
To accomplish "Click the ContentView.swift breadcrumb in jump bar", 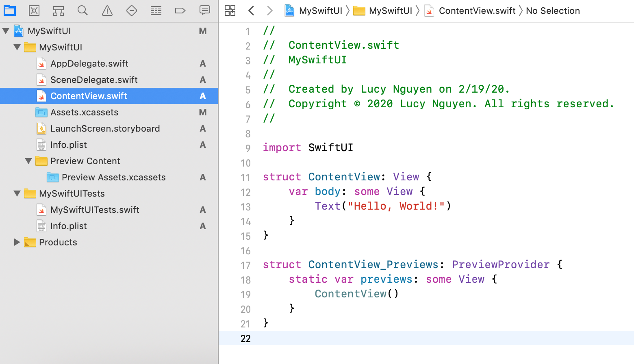I will point(477,11).
